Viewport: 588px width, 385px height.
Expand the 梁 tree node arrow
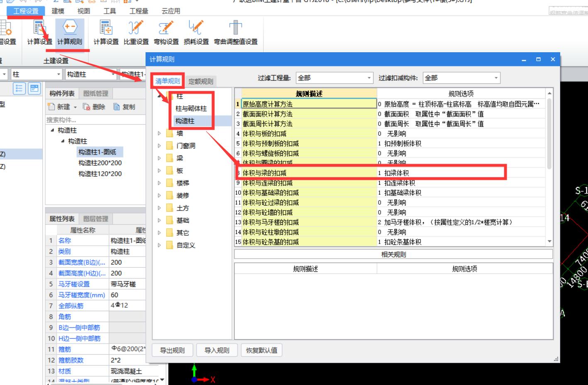point(159,158)
